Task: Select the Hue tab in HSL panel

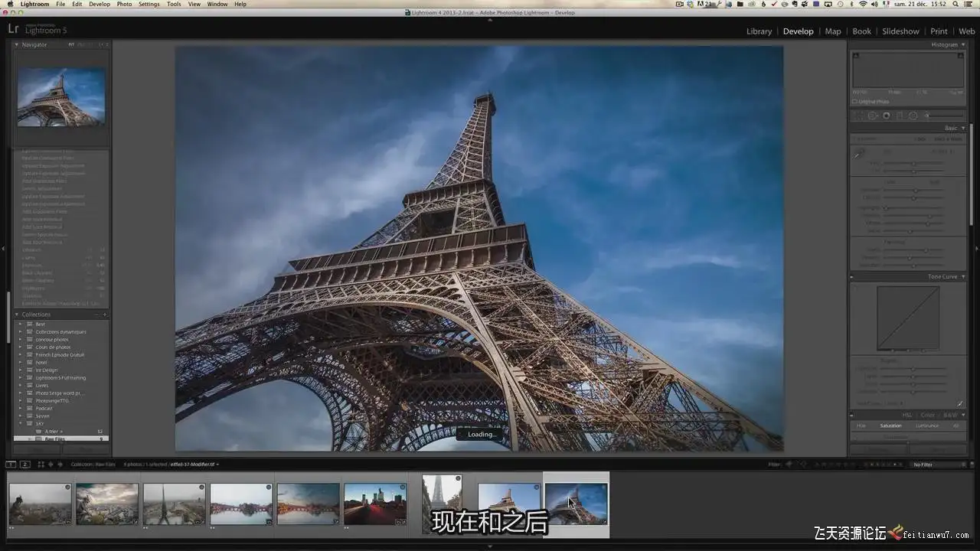Action: click(861, 425)
